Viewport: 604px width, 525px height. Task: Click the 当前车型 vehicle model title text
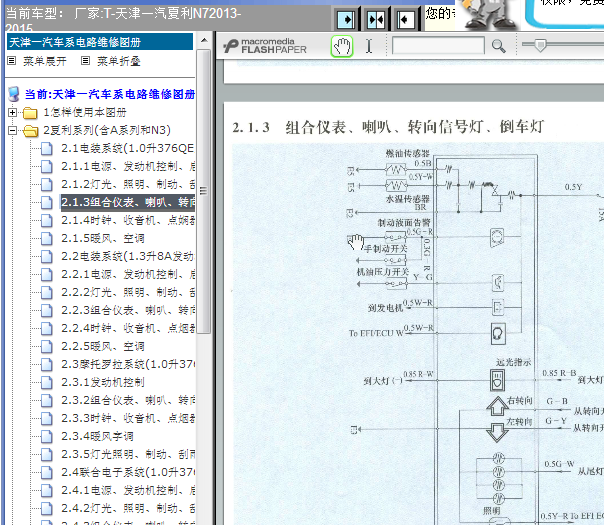click(x=123, y=20)
